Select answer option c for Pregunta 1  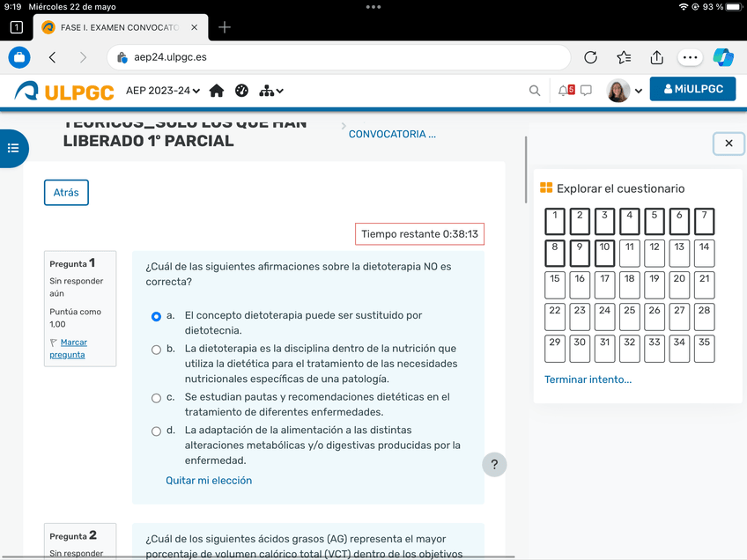[x=156, y=398]
